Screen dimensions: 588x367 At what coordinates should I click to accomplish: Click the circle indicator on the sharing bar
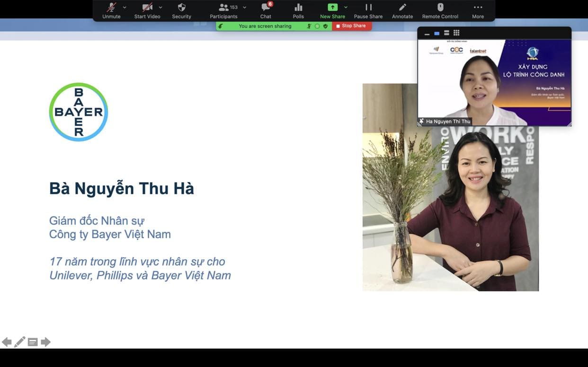point(317,26)
